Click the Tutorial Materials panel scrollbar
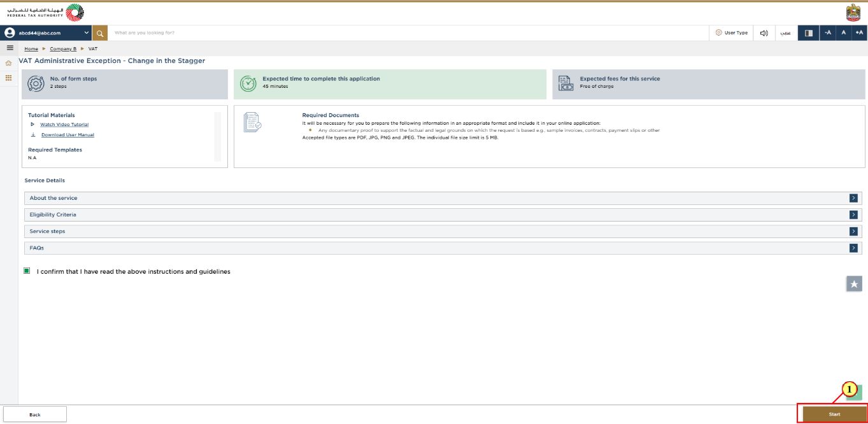This screenshot has width=868, height=424. [x=217, y=136]
